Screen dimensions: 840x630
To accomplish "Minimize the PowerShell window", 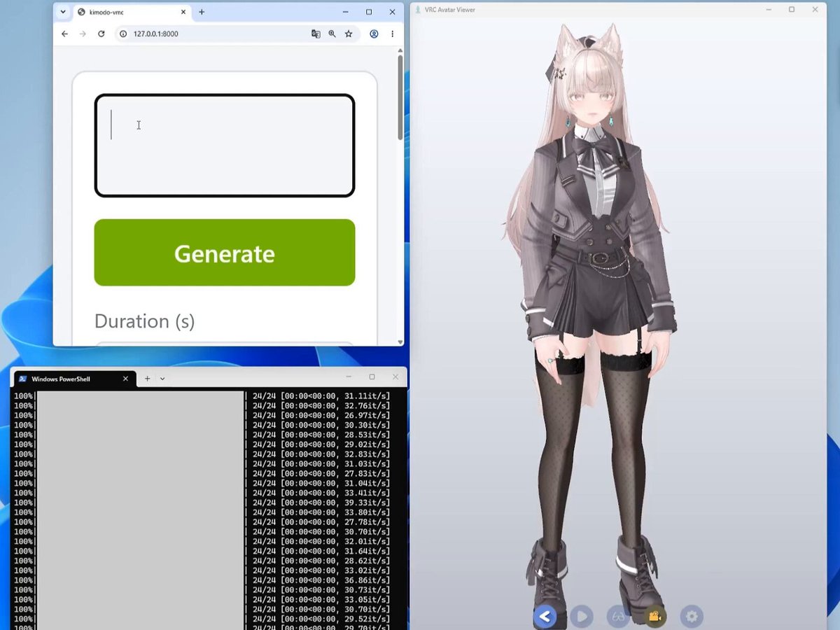I will point(349,377).
